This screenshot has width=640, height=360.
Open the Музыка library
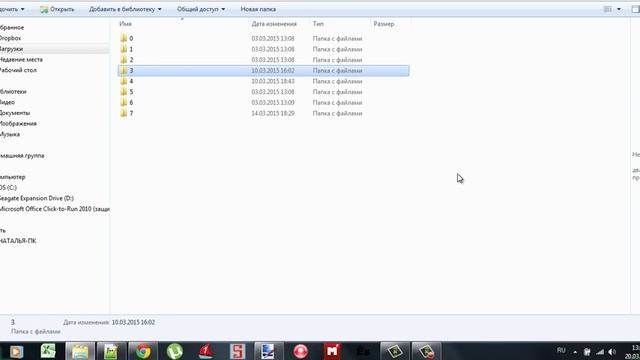[10, 134]
